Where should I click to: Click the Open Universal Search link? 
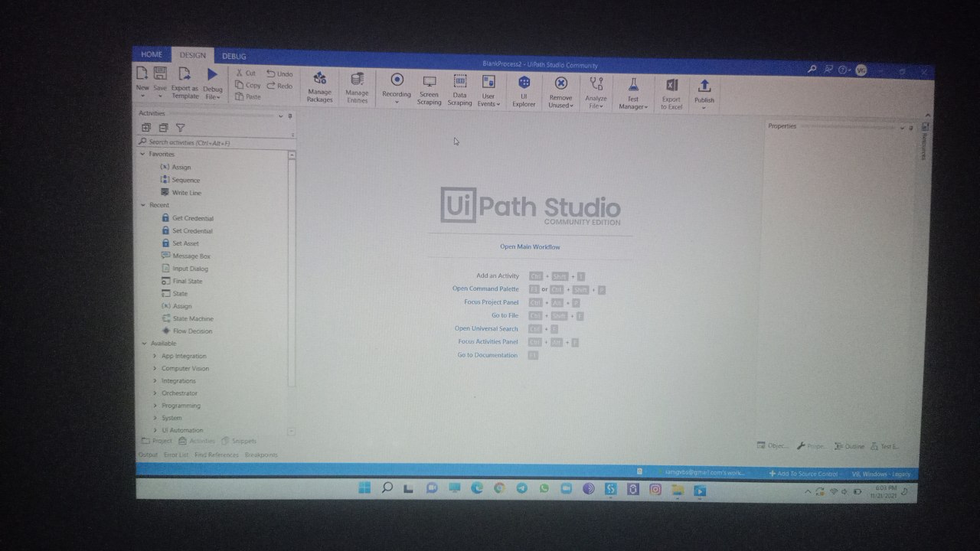pos(486,328)
